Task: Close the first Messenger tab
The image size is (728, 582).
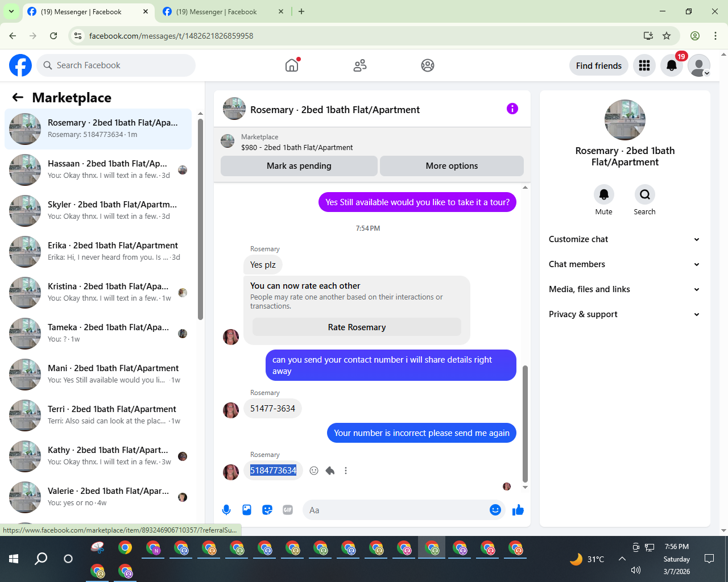Action: (146, 11)
